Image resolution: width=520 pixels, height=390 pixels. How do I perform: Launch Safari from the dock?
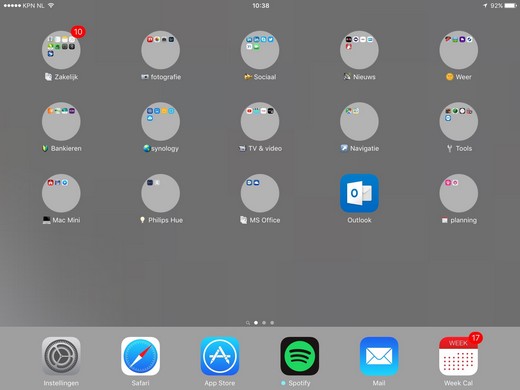pyautogui.click(x=140, y=356)
